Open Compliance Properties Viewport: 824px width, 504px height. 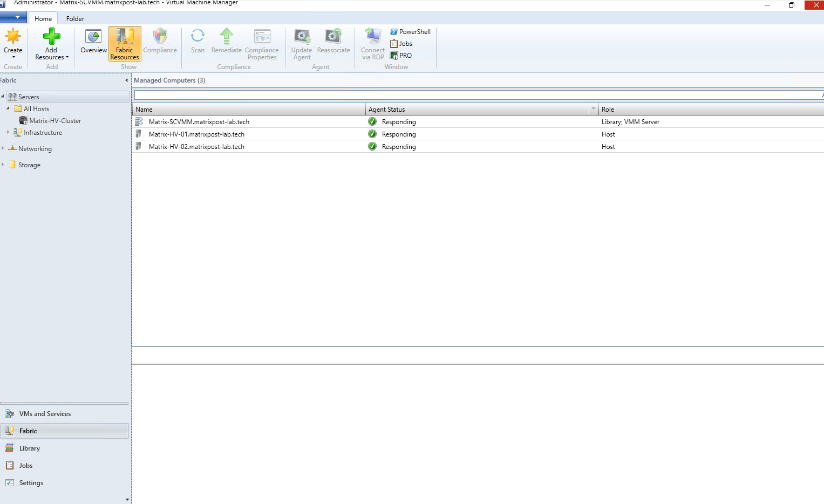[262, 44]
